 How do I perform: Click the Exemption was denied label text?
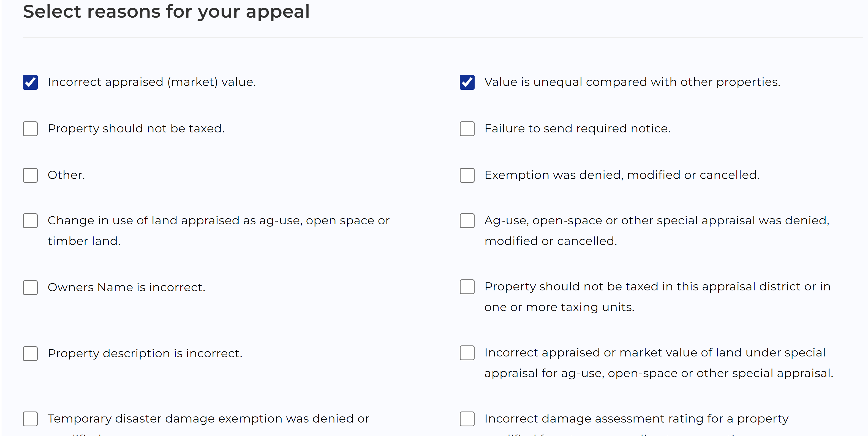pos(622,175)
